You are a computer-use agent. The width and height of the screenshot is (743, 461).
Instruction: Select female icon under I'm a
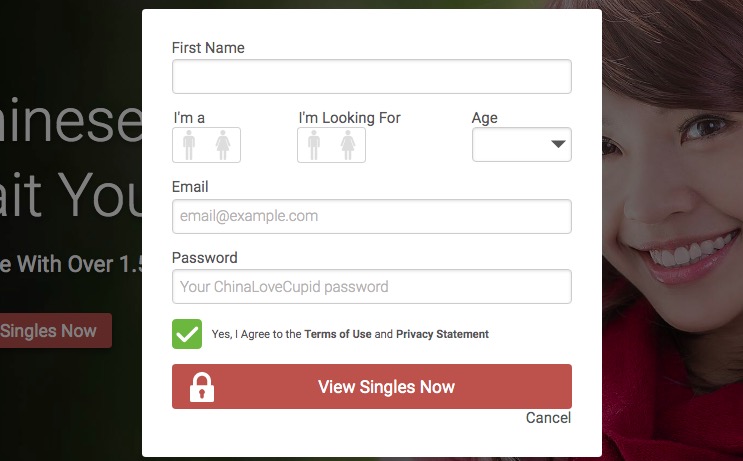223,145
